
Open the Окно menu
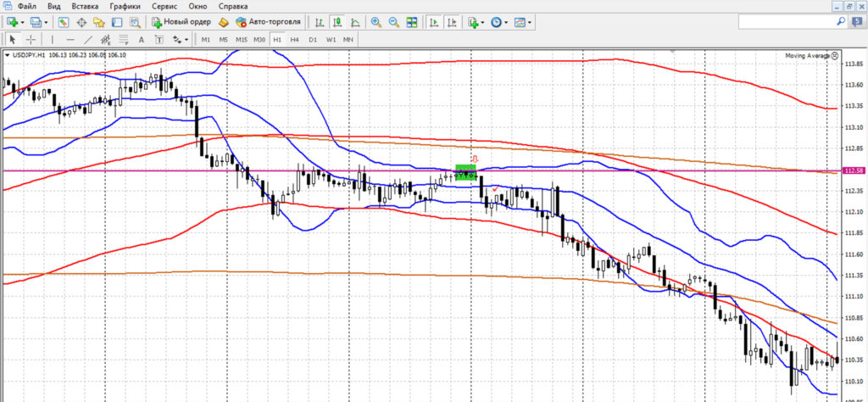pyautogui.click(x=198, y=6)
